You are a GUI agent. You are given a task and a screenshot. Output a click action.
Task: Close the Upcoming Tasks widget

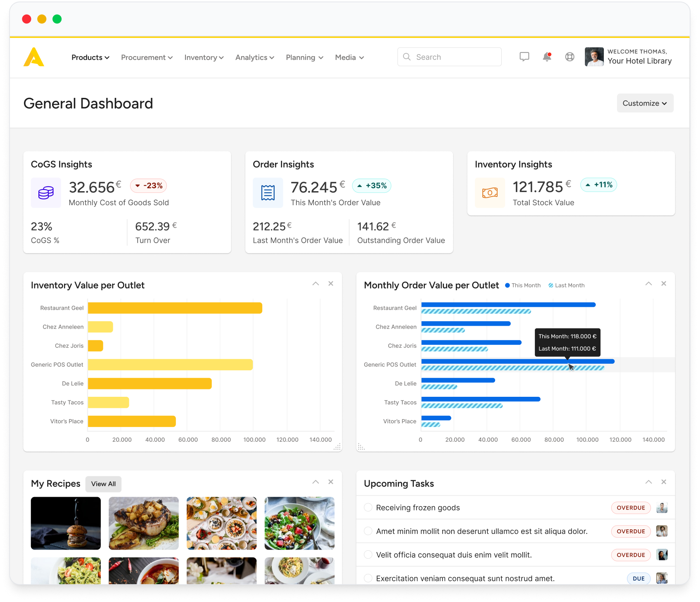(x=664, y=482)
